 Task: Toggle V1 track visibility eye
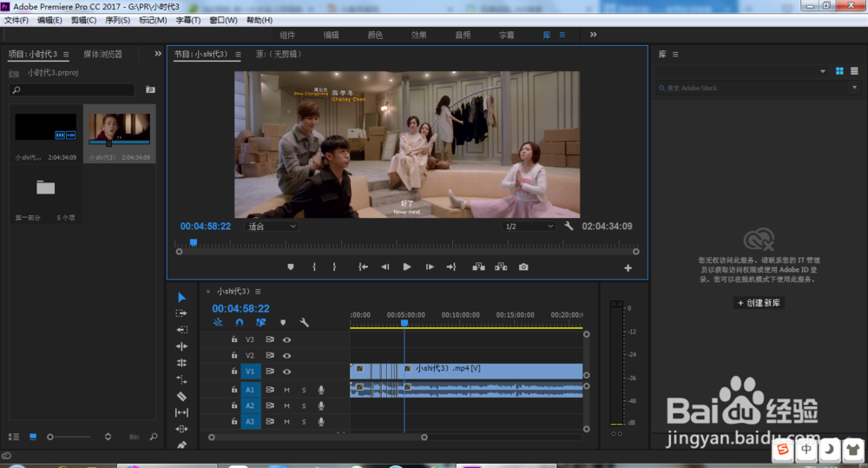286,372
